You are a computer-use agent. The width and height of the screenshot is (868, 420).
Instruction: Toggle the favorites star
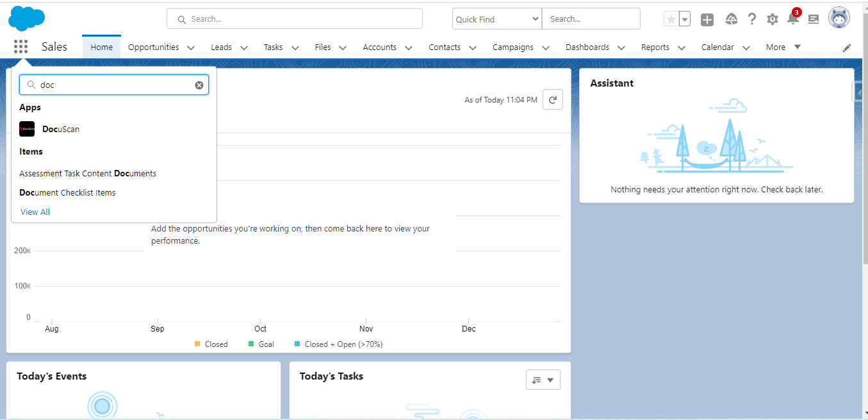point(669,19)
